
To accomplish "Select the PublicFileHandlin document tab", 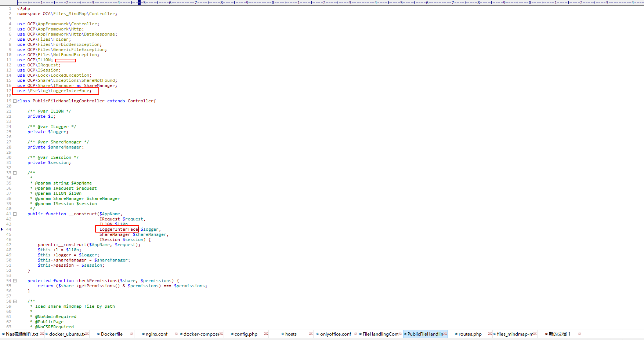I will tap(425, 334).
